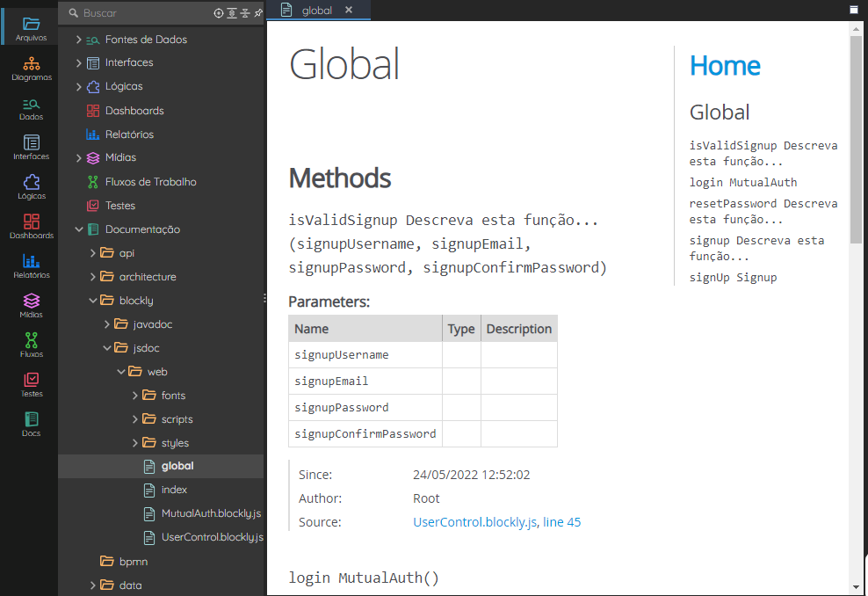Expand the styles folder

(x=134, y=442)
